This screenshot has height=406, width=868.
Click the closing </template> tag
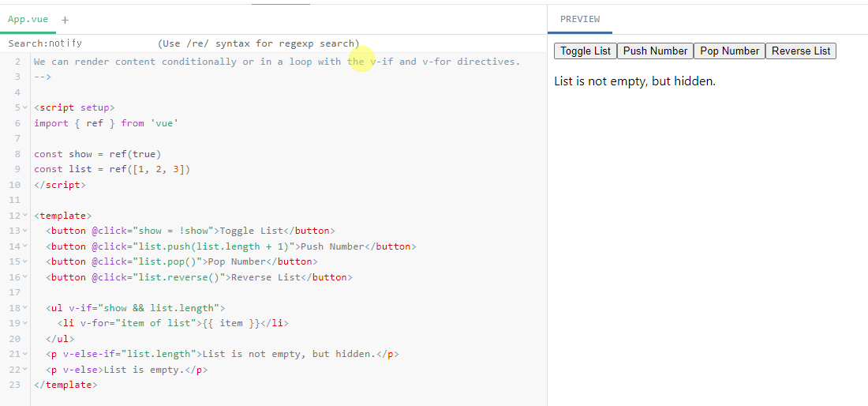65,385
